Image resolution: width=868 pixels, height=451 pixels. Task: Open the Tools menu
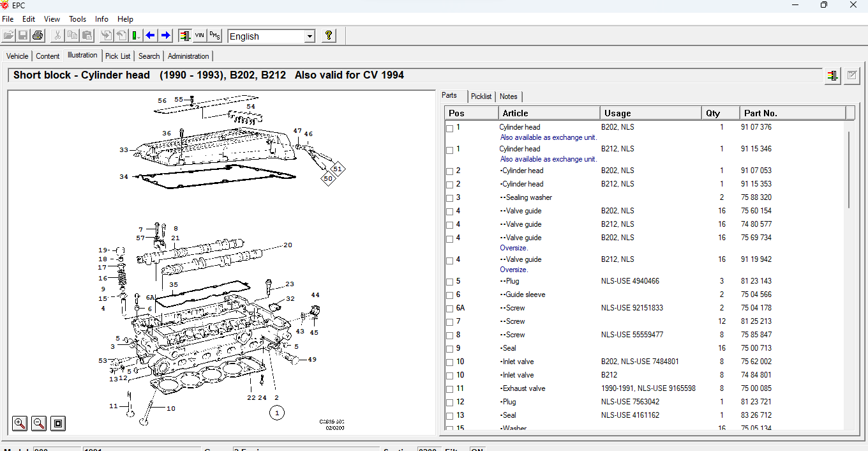[x=78, y=19]
